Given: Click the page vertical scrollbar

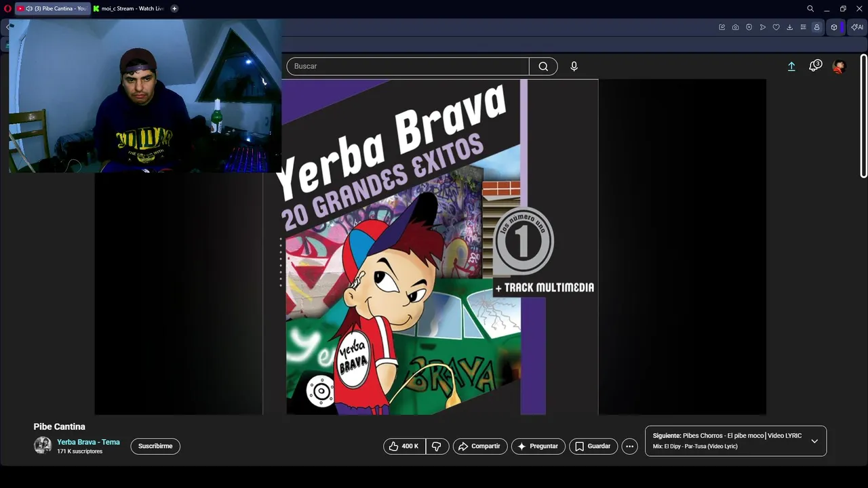Looking at the screenshot, I should (x=863, y=116).
